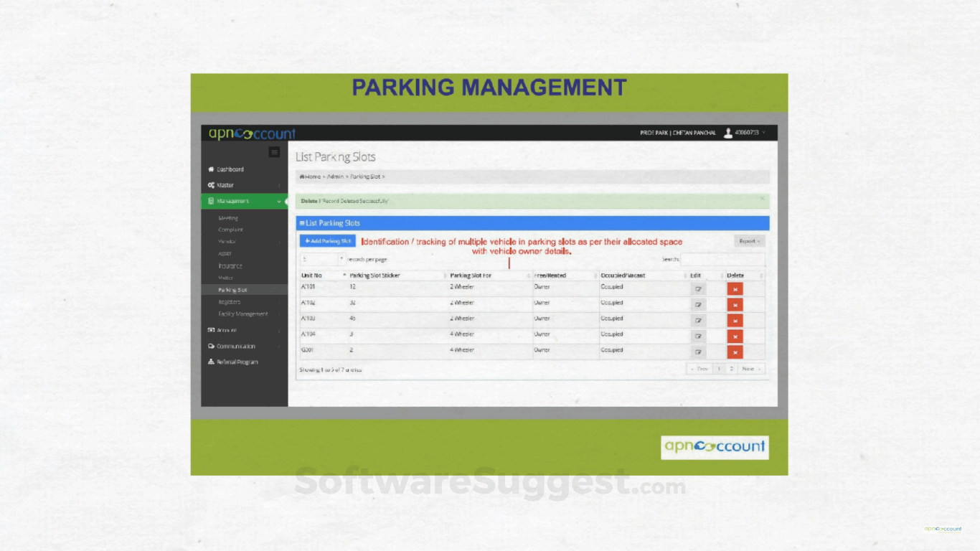
Task: Click the sidebar collapse hamburger icon
Action: pyautogui.click(x=274, y=152)
